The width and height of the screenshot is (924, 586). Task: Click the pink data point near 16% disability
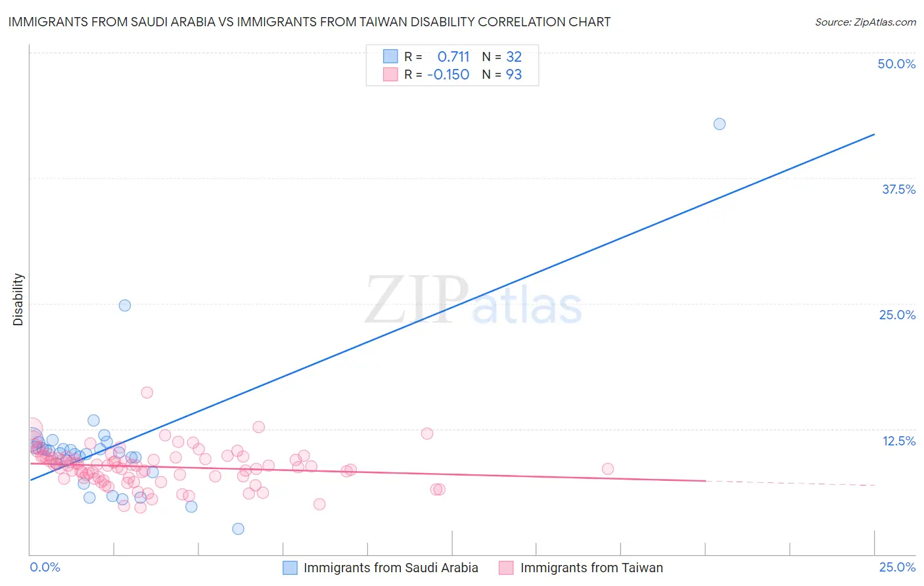tap(147, 392)
